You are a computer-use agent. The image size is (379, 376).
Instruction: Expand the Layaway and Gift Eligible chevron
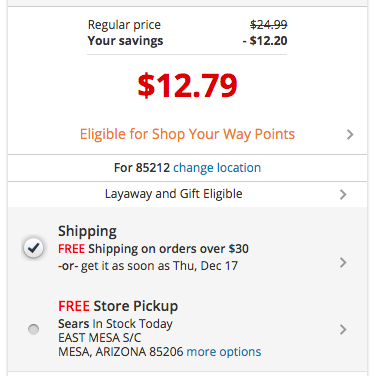click(x=343, y=194)
